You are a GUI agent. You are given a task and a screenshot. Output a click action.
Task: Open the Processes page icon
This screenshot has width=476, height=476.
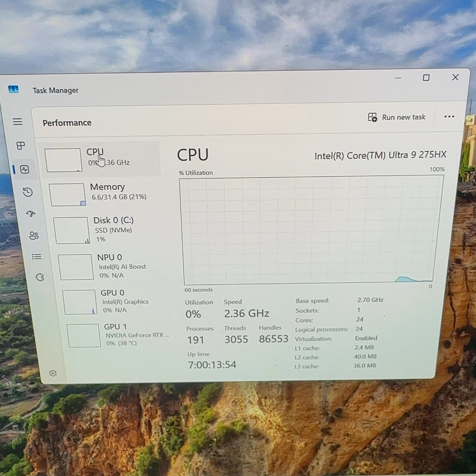pos(21,146)
